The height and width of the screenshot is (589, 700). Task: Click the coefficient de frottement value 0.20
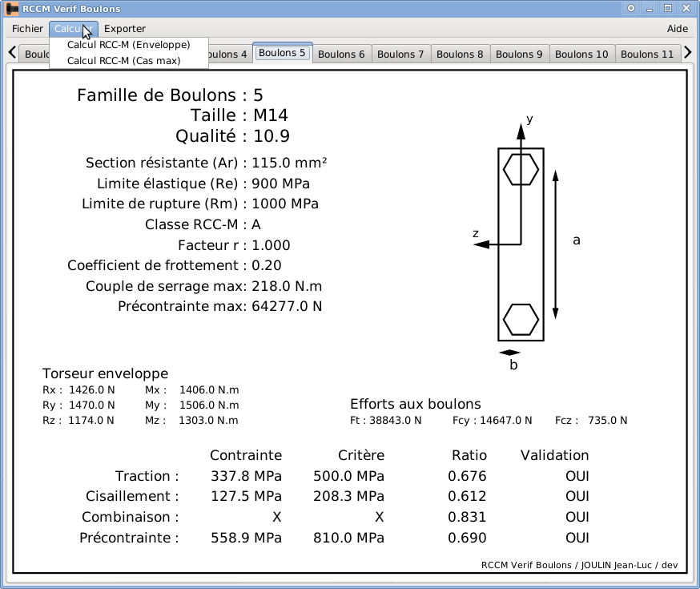pyautogui.click(x=267, y=265)
